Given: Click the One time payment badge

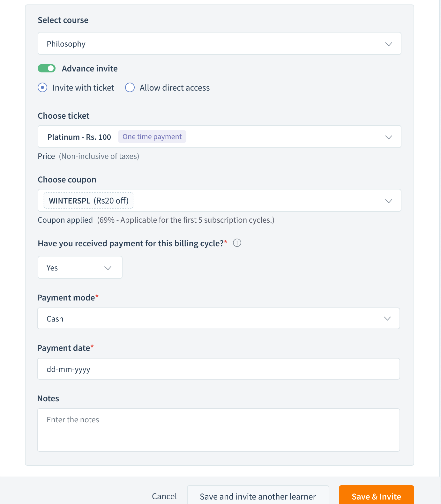Looking at the screenshot, I should (x=152, y=137).
